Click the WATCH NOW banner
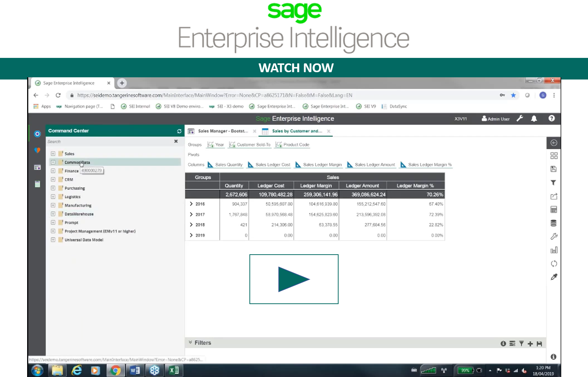This screenshot has height=377, width=588. click(x=296, y=68)
